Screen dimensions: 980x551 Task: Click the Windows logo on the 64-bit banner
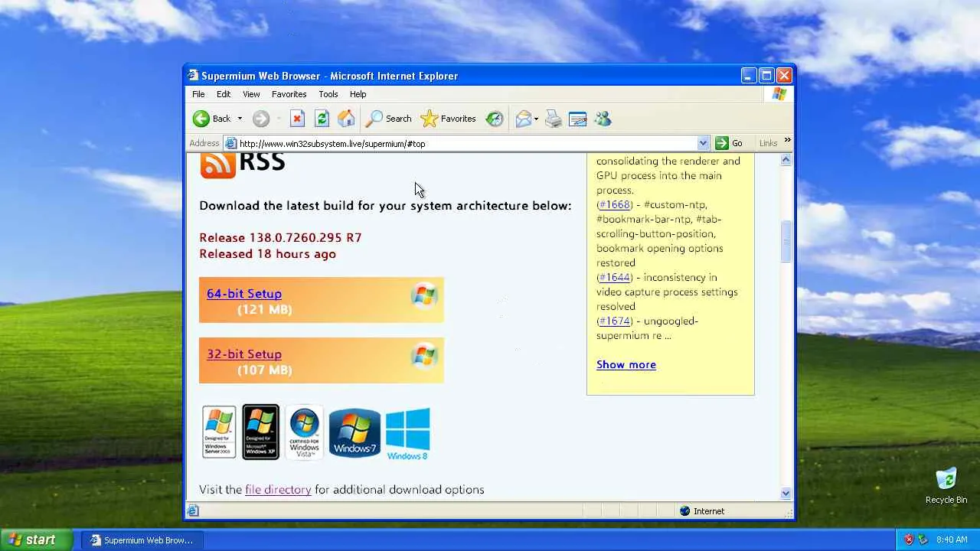pos(424,295)
